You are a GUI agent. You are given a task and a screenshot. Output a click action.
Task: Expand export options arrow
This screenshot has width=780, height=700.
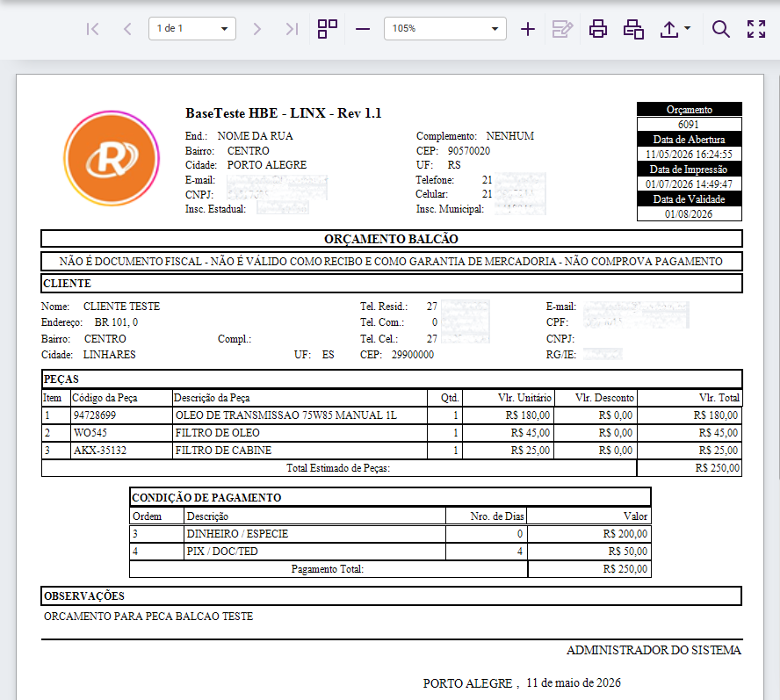(688, 28)
